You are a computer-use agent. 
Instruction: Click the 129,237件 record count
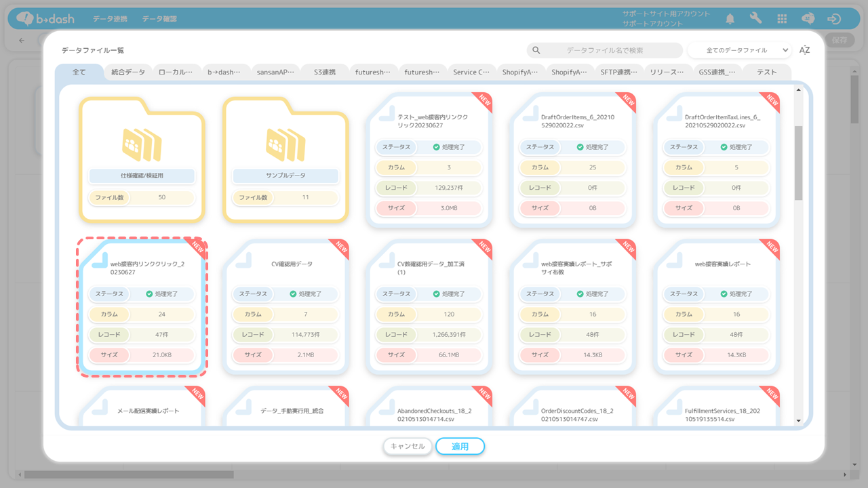[x=448, y=188]
